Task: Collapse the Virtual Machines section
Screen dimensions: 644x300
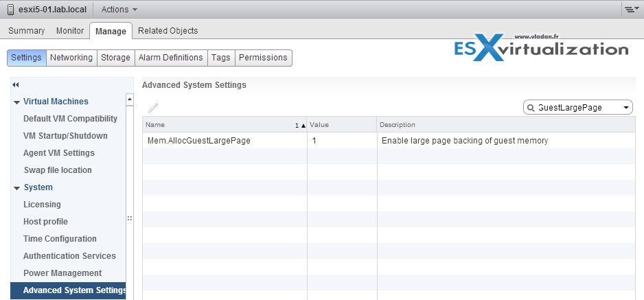Action: 16,102
